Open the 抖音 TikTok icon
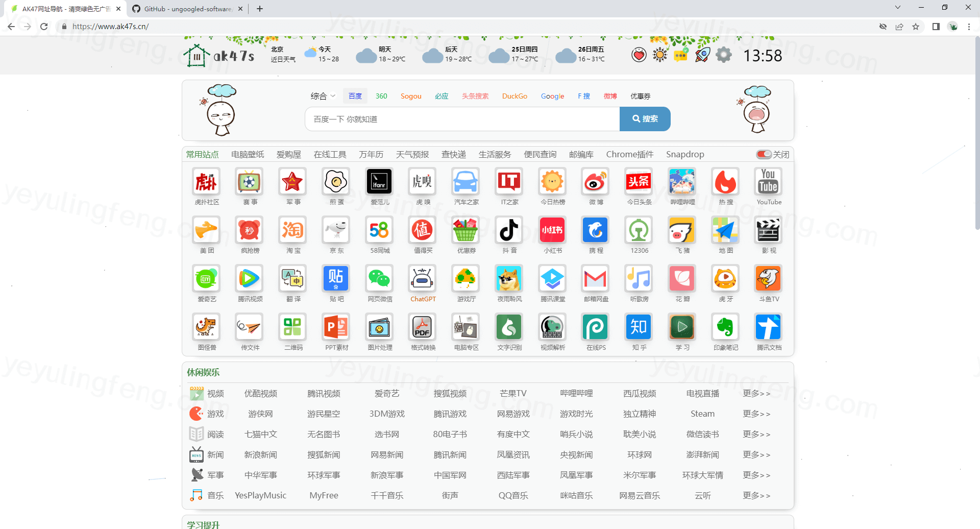Viewport: 980px width, 529px height. (509, 230)
